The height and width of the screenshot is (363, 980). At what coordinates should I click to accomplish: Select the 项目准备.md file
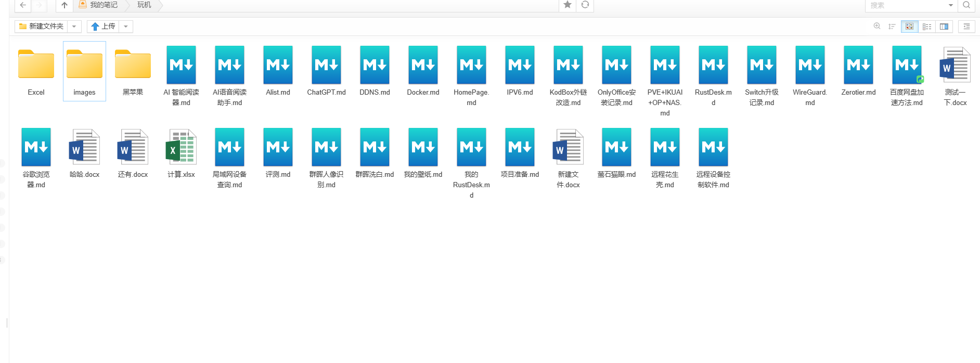(x=520, y=153)
